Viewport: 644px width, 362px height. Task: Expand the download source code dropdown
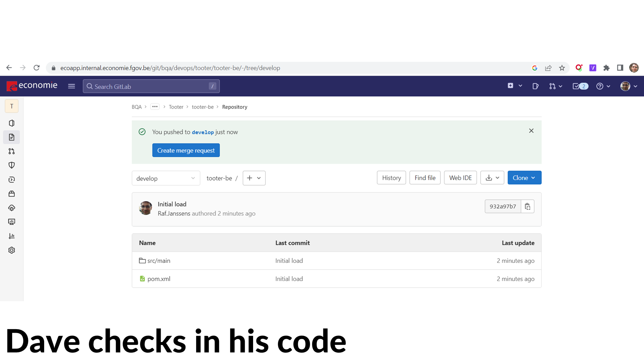[x=492, y=178]
